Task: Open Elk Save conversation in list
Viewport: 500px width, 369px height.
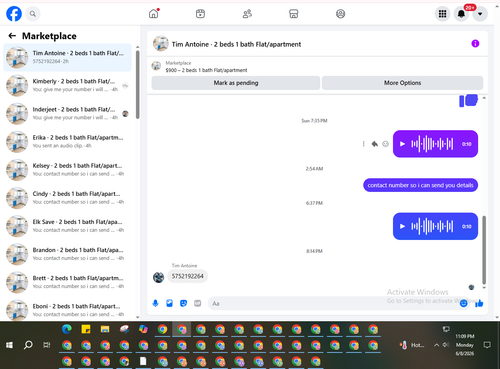Action: click(67, 226)
